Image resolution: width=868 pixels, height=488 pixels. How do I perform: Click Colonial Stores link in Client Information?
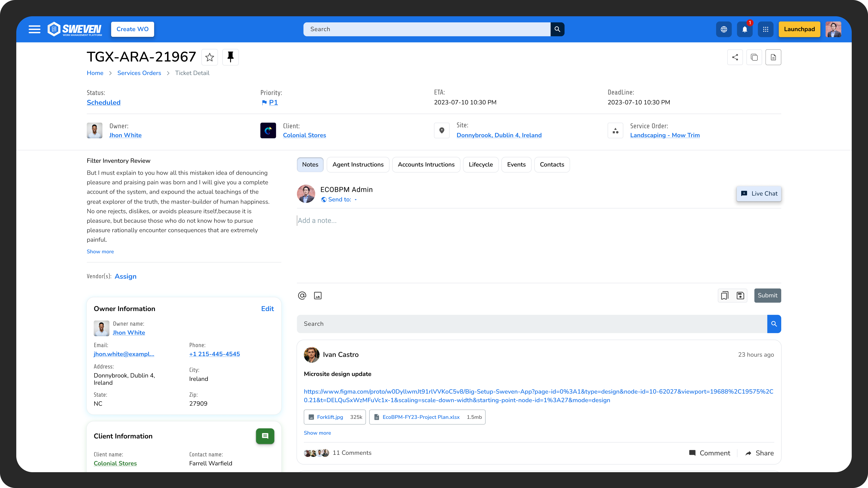point(115,463)
